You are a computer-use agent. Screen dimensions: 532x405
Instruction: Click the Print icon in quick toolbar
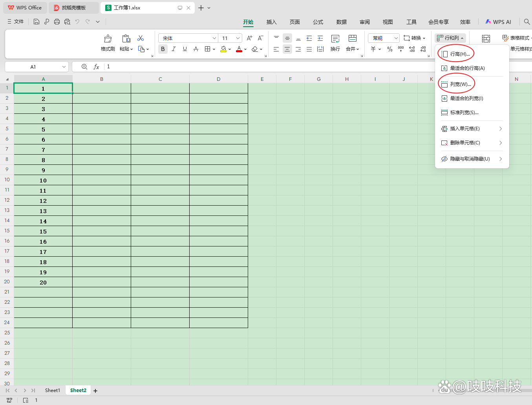pyautogui.click(x=57, y=22)
